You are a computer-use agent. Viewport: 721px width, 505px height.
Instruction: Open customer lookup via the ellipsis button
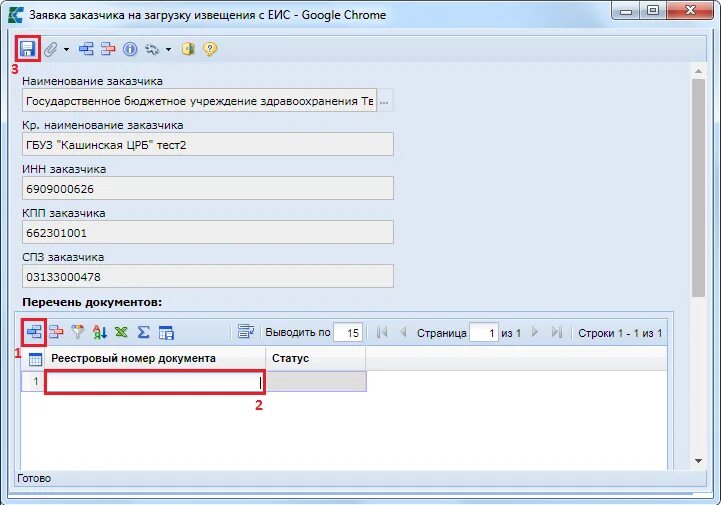(385, 101)
